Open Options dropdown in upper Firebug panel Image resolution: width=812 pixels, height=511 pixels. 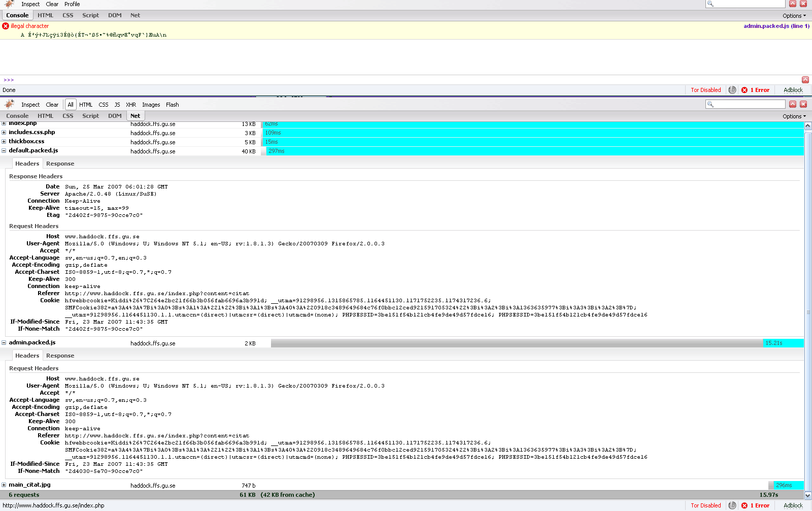tap(794, 16)
